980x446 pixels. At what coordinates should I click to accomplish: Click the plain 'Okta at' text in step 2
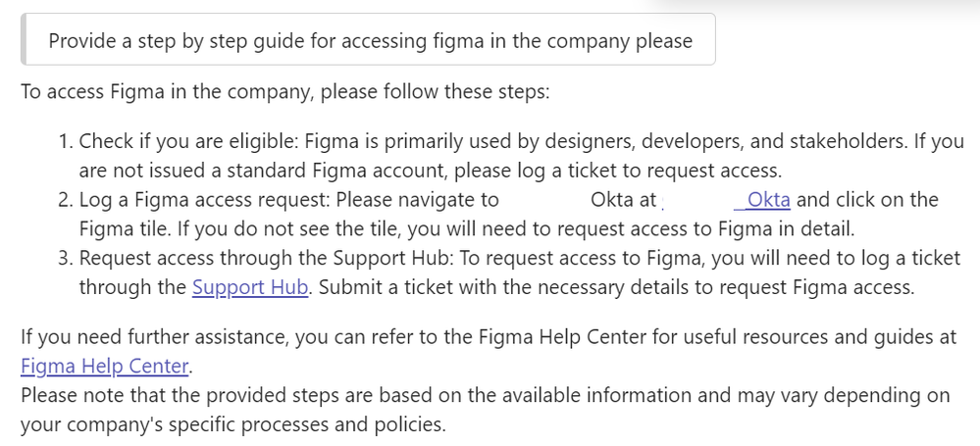pyautogui.click(x=623, y=200)
